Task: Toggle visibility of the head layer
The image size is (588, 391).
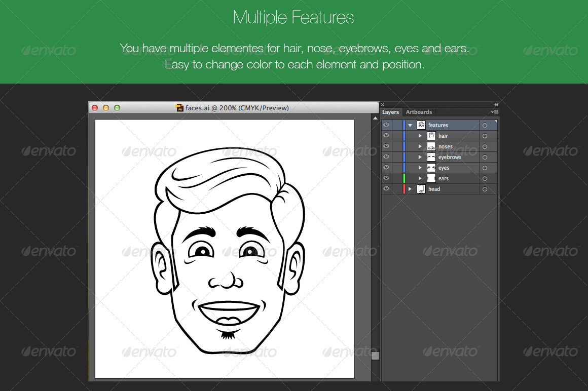Action: point(386,188)
